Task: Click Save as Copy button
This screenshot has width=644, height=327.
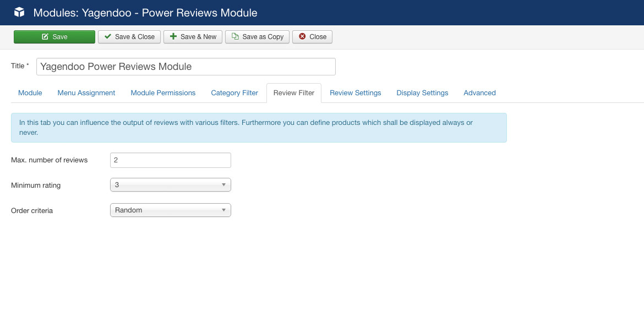Action: (x=258, y=36)
